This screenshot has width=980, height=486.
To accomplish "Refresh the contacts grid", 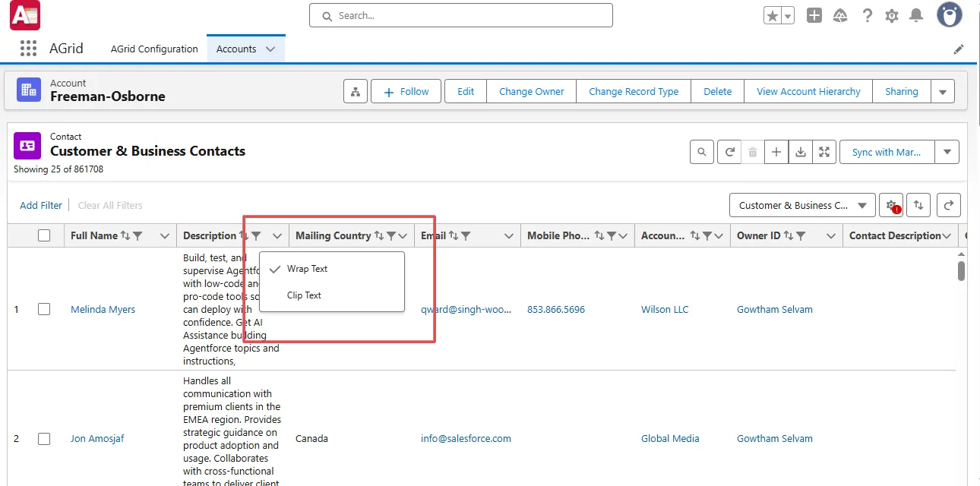I will [x=729, y=152].
